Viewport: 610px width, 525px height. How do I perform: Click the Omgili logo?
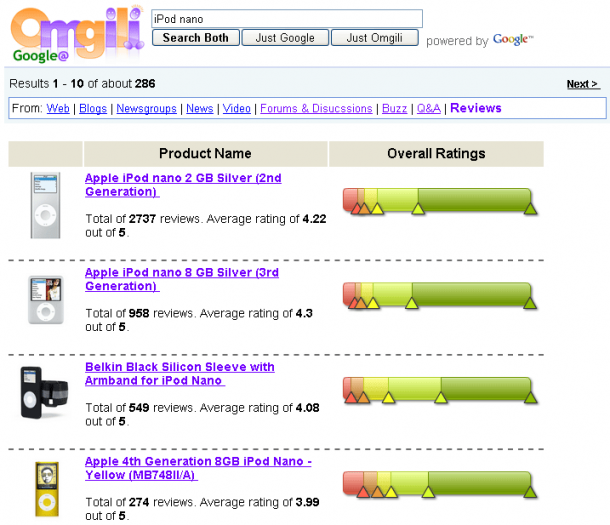coord(77,34)
